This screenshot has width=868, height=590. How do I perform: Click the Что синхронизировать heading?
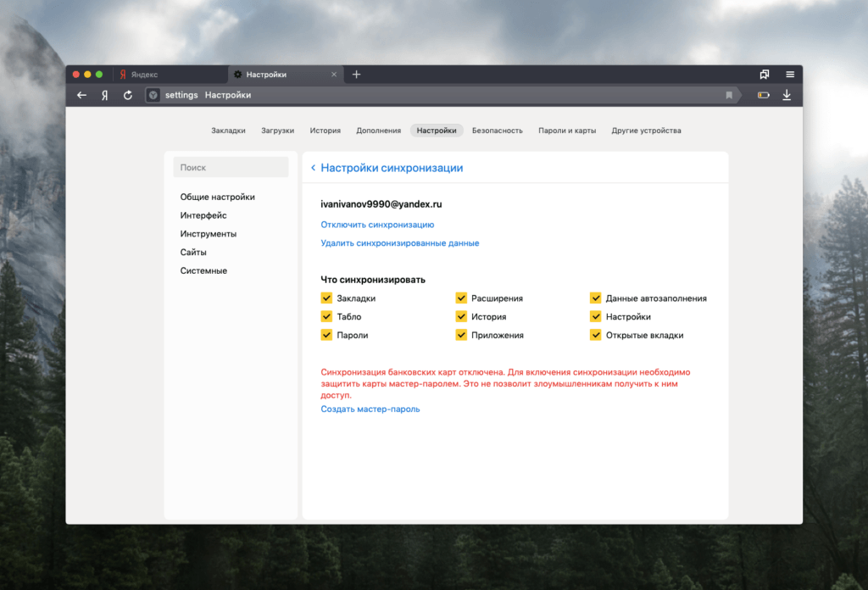point(373,280)
